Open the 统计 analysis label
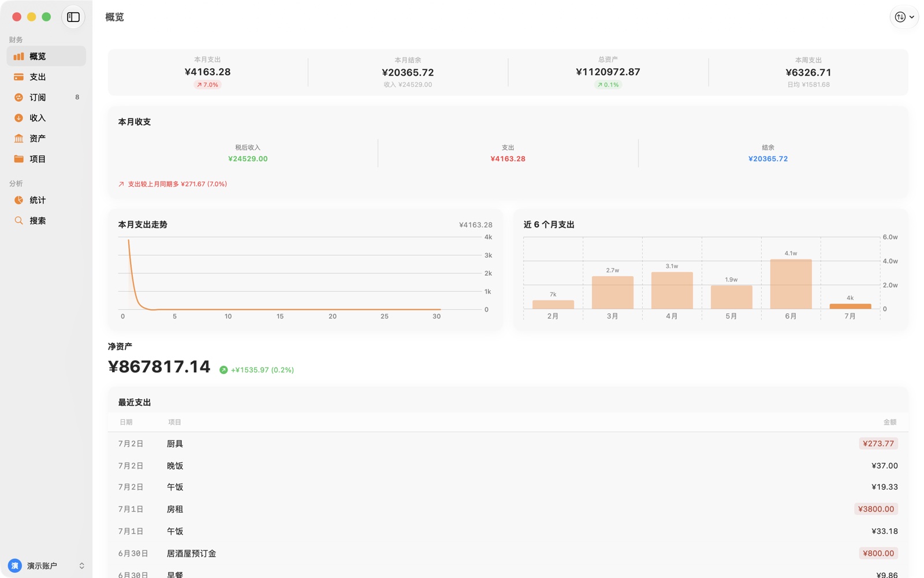The image size is (924, 578). [x=38, y=200]
